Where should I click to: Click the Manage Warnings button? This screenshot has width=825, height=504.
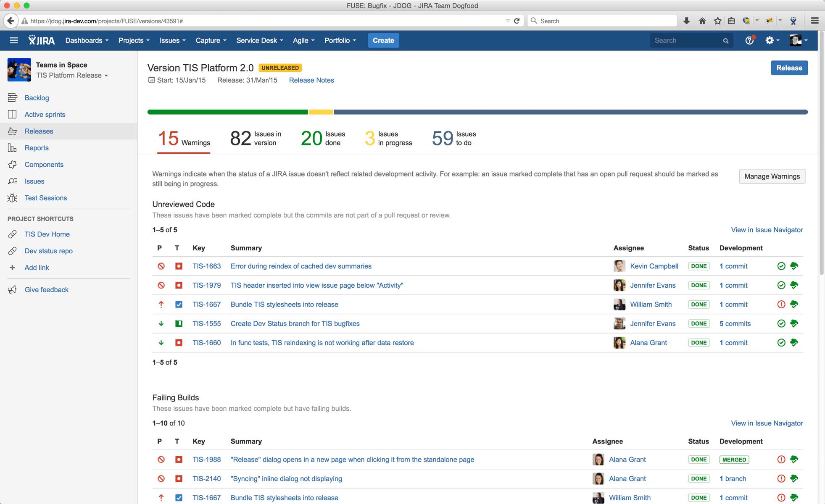tap(771, 176)
